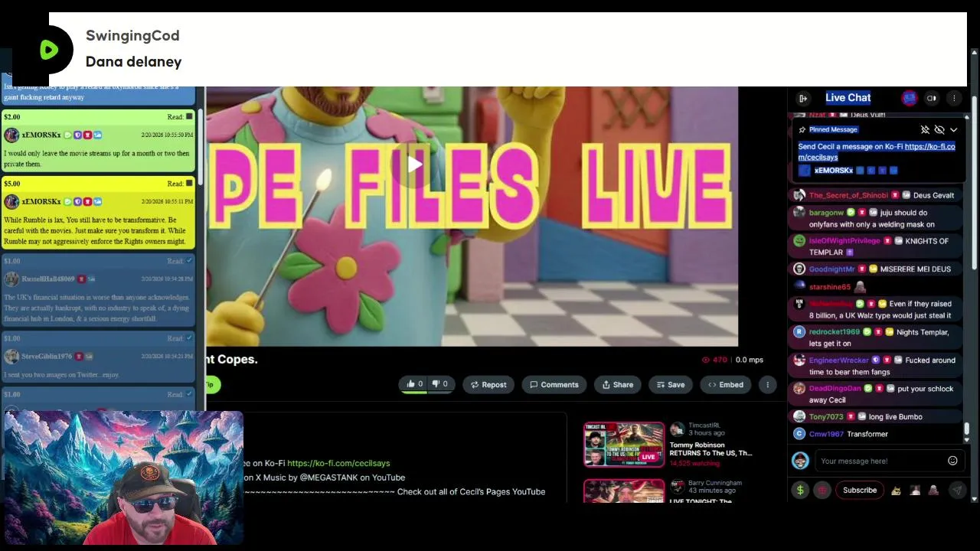Click the red circular chat icon in Live Chat header
The height and width of the screenshot is (551, 980).
909,98
